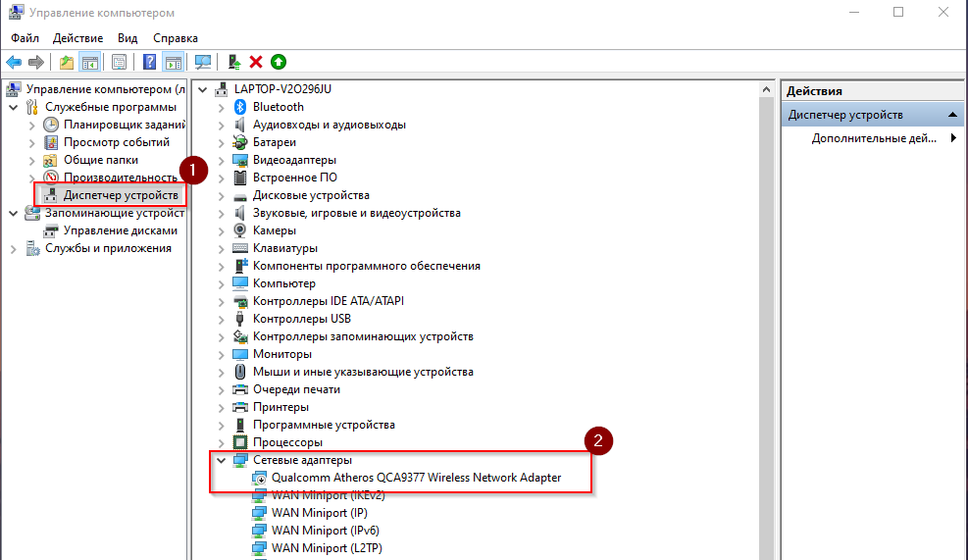Click the Камеры webcam icon
Screen dimensions: 968x560
[x=240, y=230]
